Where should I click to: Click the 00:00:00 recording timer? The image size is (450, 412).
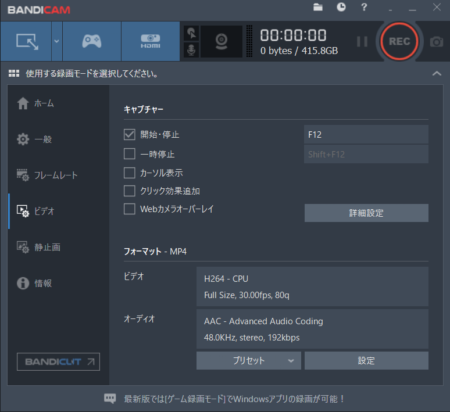[293, 35]
